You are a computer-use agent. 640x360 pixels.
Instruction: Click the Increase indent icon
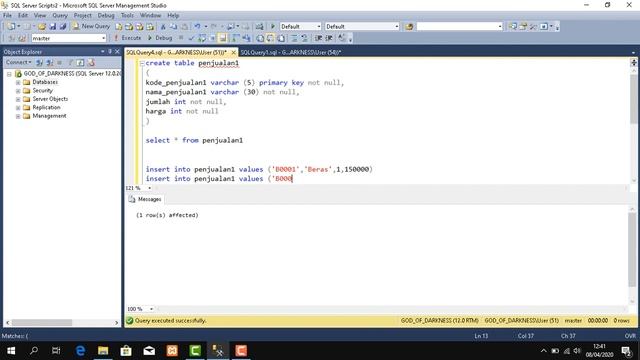click(329, 38)
